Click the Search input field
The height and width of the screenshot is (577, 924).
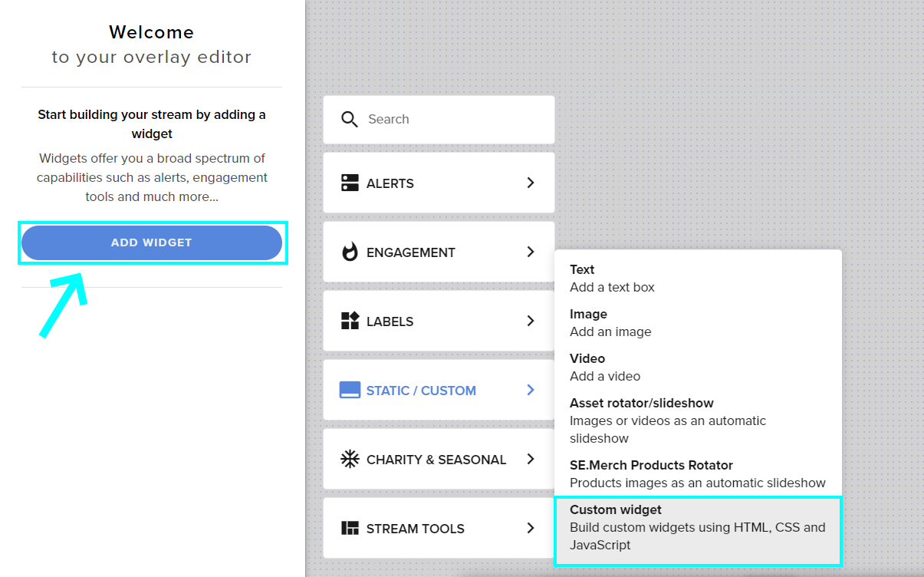[429, 119]
